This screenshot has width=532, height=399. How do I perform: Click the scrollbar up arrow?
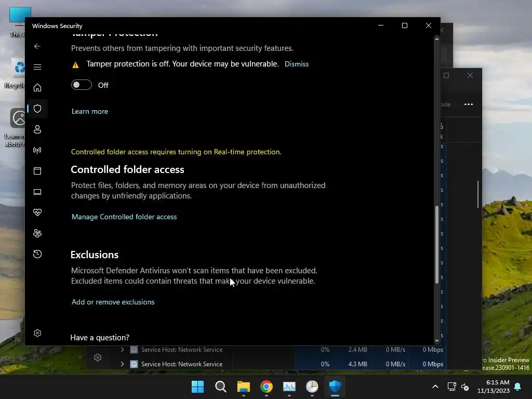tap(437, 39)
